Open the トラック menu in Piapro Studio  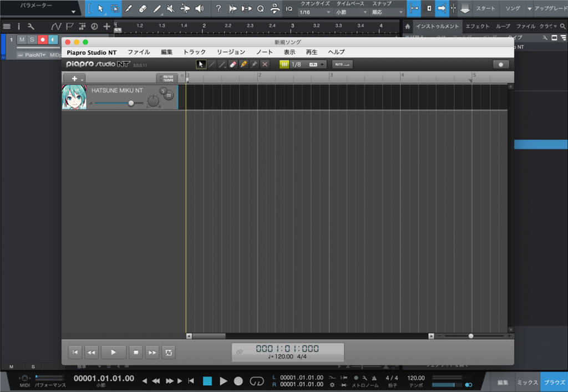click(x=194, y=52)
